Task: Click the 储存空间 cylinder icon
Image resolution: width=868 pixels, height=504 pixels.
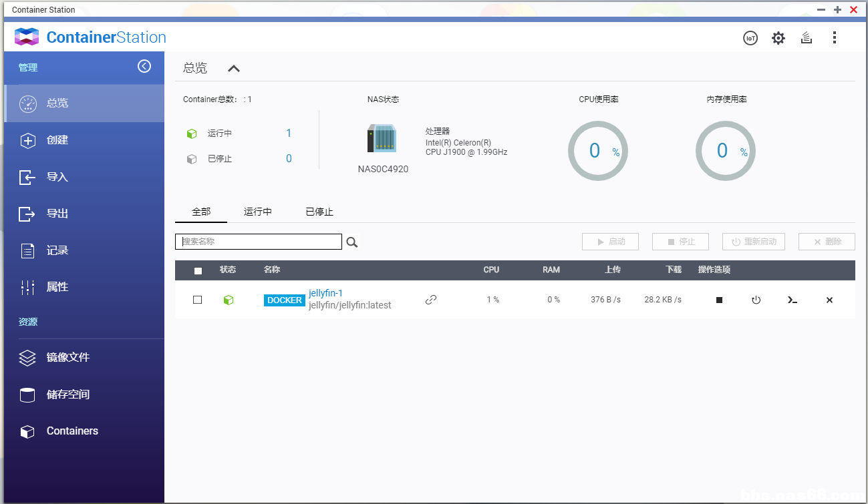Action: tap(27, 395)
